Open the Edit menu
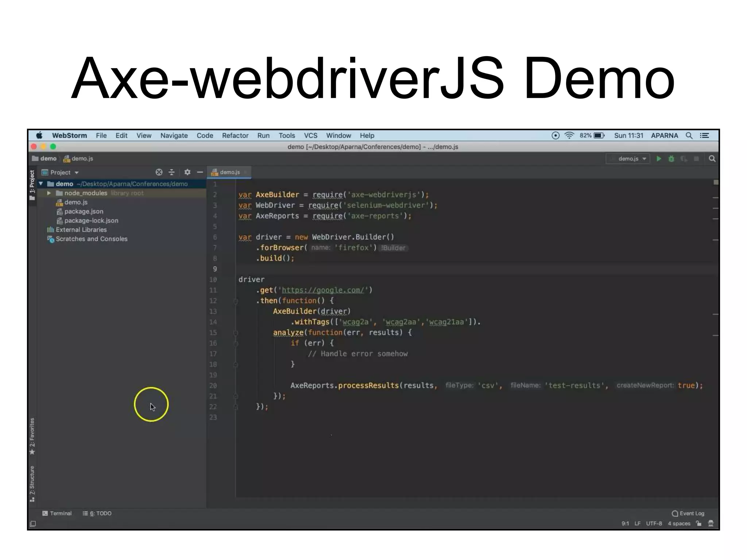This screenshot has width=747, height=560. tap(121, 136)
